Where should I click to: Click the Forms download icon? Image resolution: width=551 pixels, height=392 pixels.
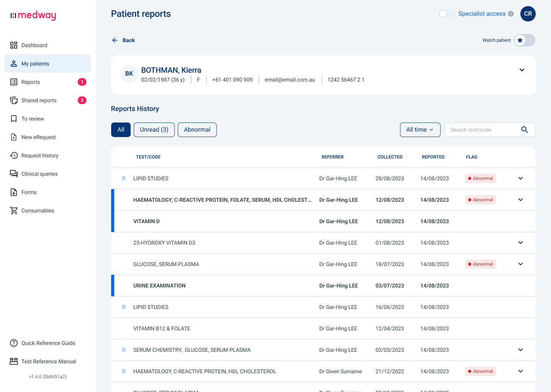coord(14,192)
